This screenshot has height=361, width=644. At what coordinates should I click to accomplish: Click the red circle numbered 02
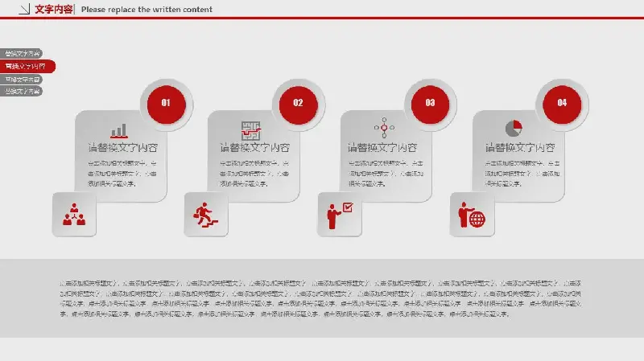pyautogui.click(x=298, y=103)
